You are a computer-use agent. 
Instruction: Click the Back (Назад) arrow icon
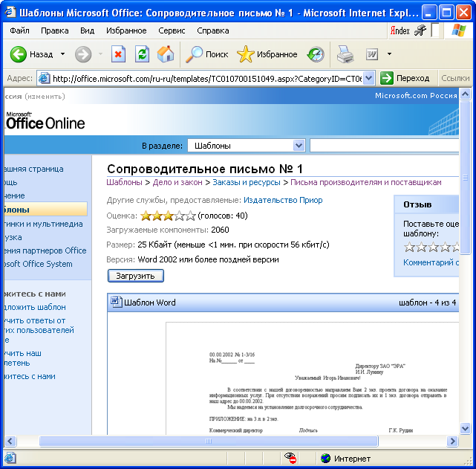pos(19,54)
